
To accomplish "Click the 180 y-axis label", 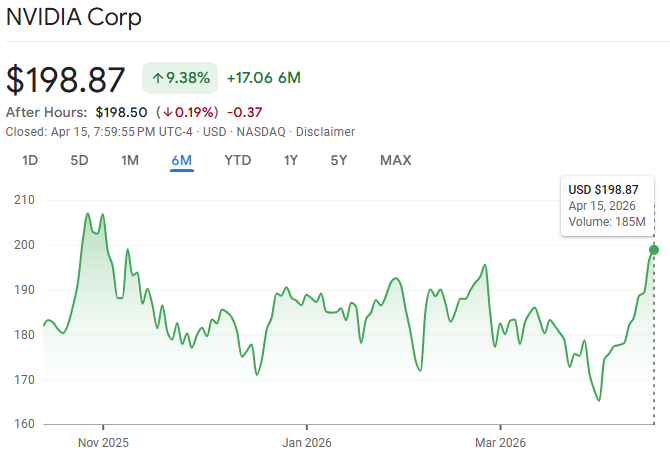I will (24, 335).
